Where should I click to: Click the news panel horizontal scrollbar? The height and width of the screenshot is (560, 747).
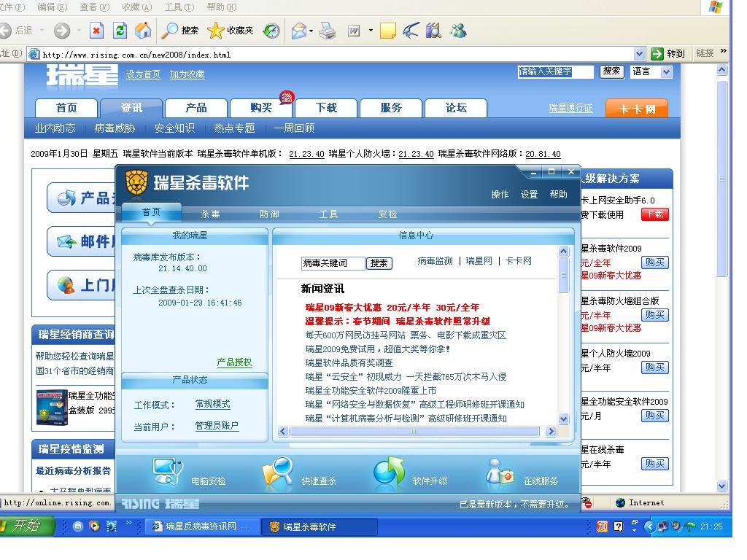(414, 432)
